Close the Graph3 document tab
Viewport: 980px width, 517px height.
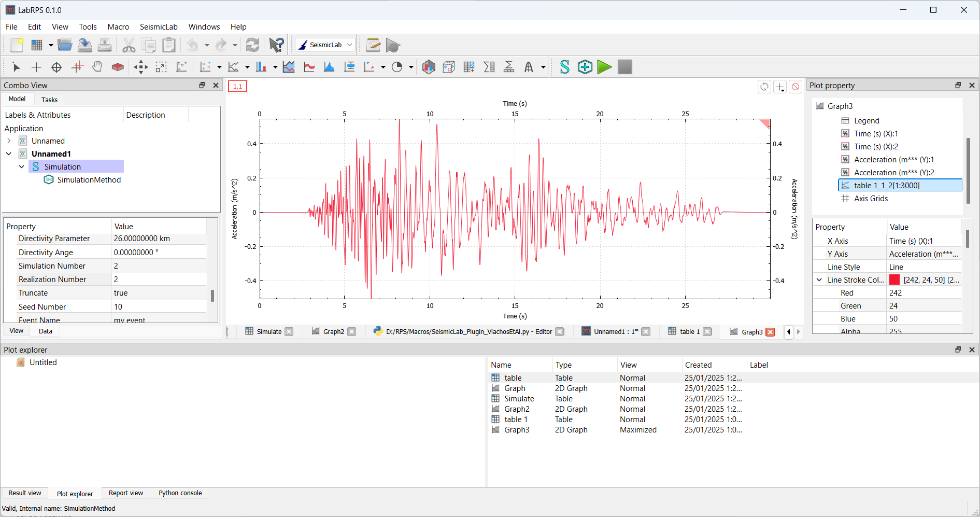tap(770, 332)
